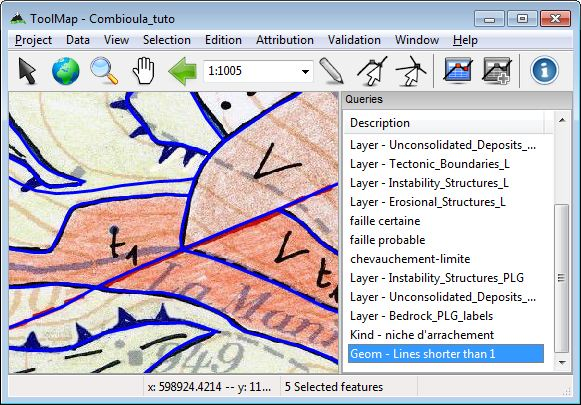Open the Selection menu
581x405 pixels.
click(167, 40)
